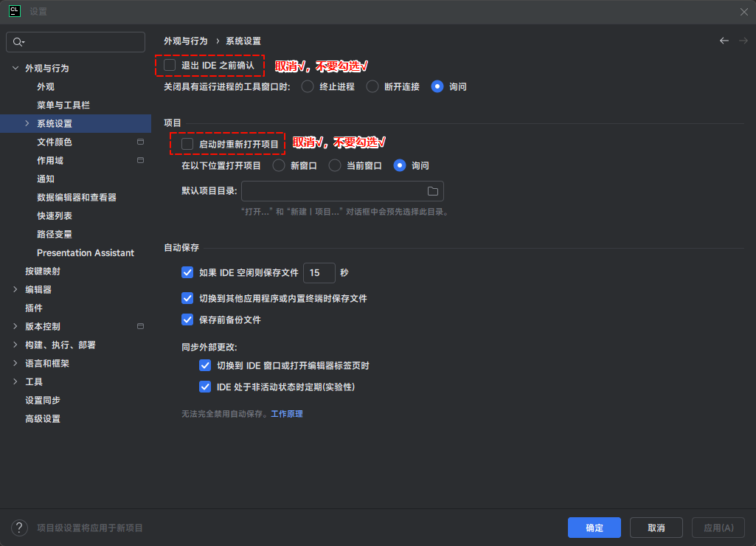Enable the 退出 IDE 之前确认 checkbox
The height and width of the screenshot is (546, 756).
click(x=170, y=66)
